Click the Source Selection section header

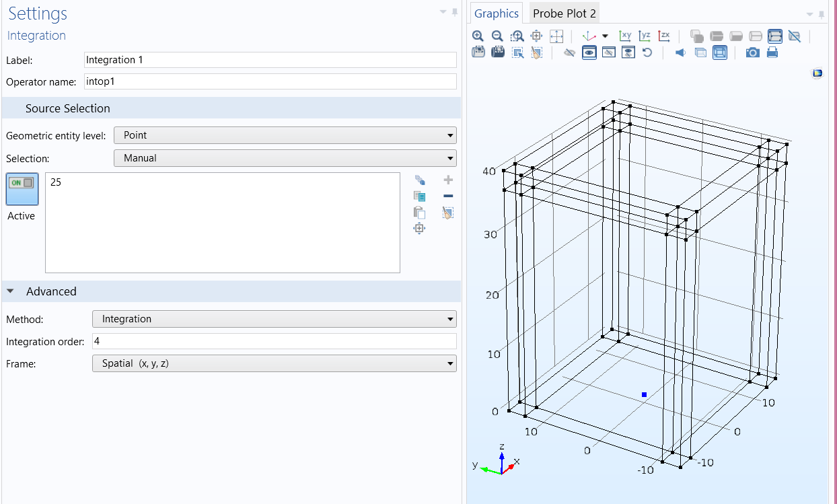coord(67,108)
